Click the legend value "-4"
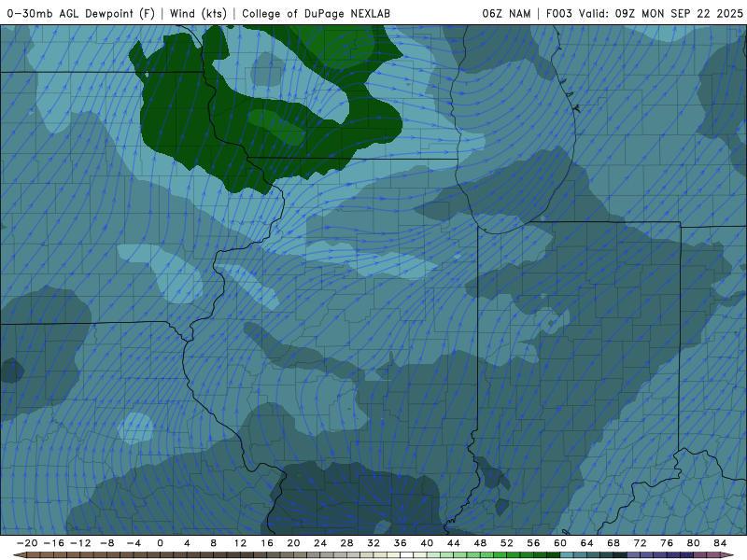This screenshot has width=747, height=560. [x=134, y=543]
